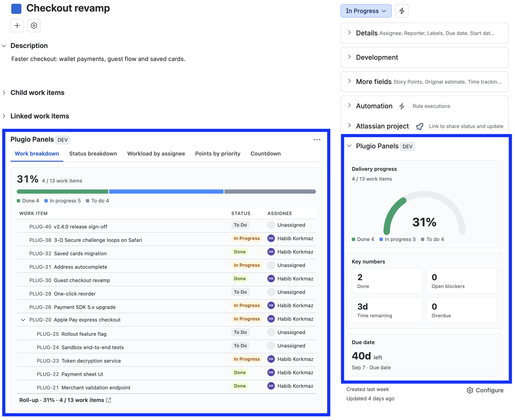Open the Plugio Panels three-dot menu
The image size is (515, 420).
317,140
